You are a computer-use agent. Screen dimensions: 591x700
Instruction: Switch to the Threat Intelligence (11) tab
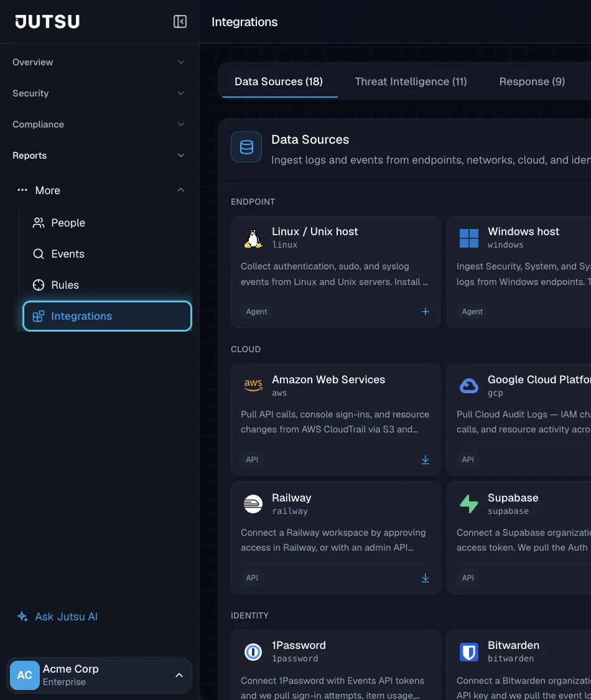(411, 82)
